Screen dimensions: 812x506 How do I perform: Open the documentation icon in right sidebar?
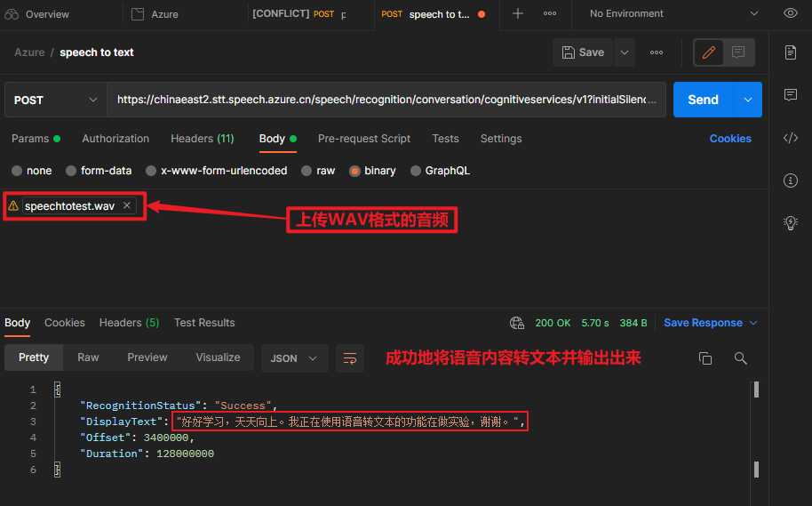[791, 52]
